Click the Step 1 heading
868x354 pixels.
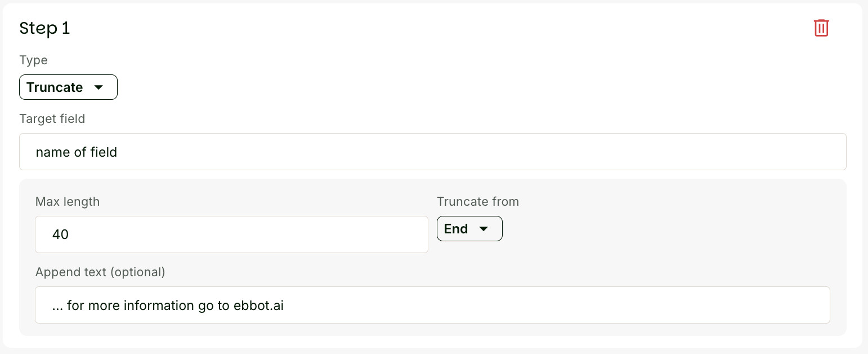coord(44,28)
